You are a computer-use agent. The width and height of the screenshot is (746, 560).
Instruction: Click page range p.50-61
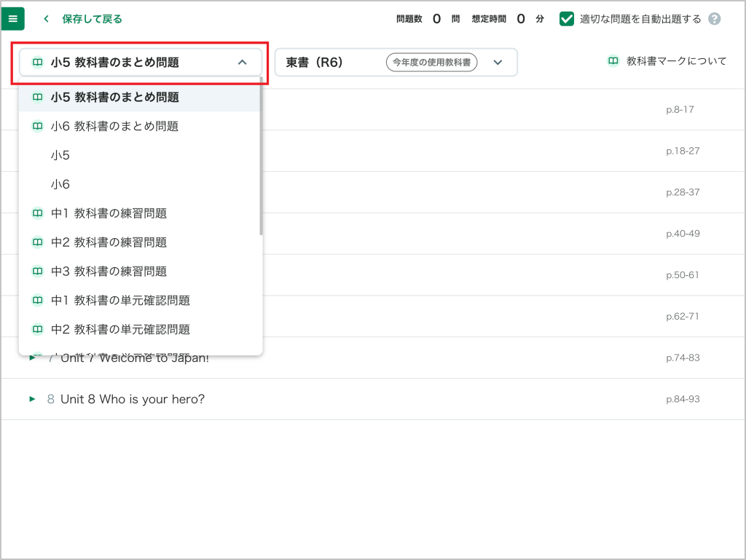(682, 275)
